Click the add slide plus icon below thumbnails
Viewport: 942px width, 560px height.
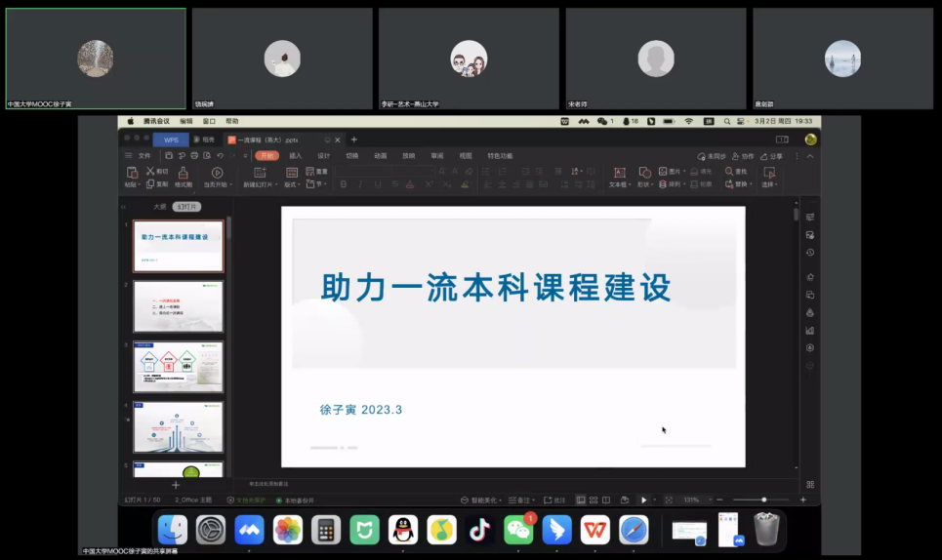[176, 485]
